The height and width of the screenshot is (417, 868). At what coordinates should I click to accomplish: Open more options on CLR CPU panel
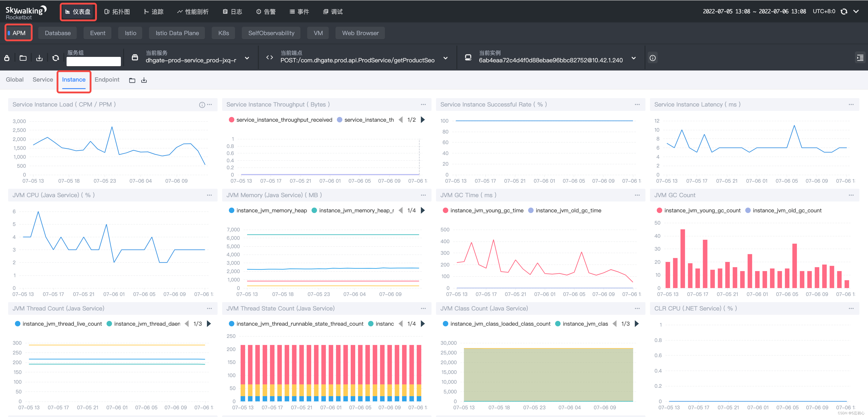click(x=851, y=309)
